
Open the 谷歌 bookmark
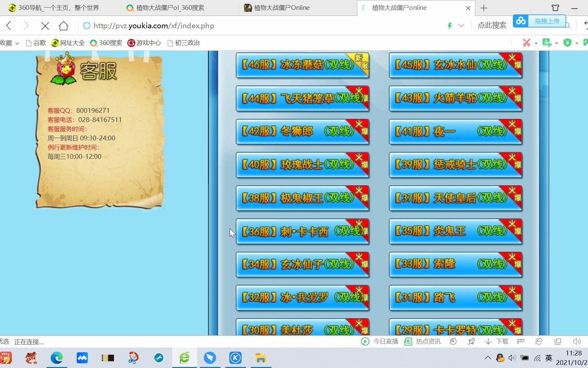click(36, 43)
